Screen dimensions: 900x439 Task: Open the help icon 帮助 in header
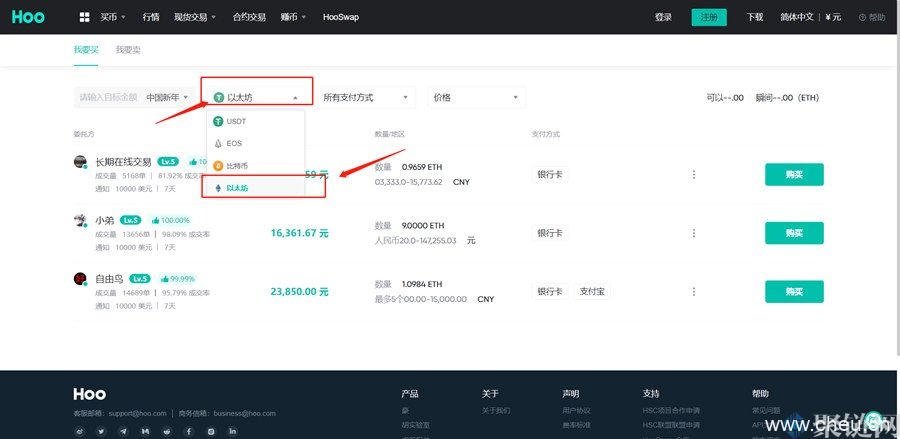pyautogui.click(x=871, y=17)
